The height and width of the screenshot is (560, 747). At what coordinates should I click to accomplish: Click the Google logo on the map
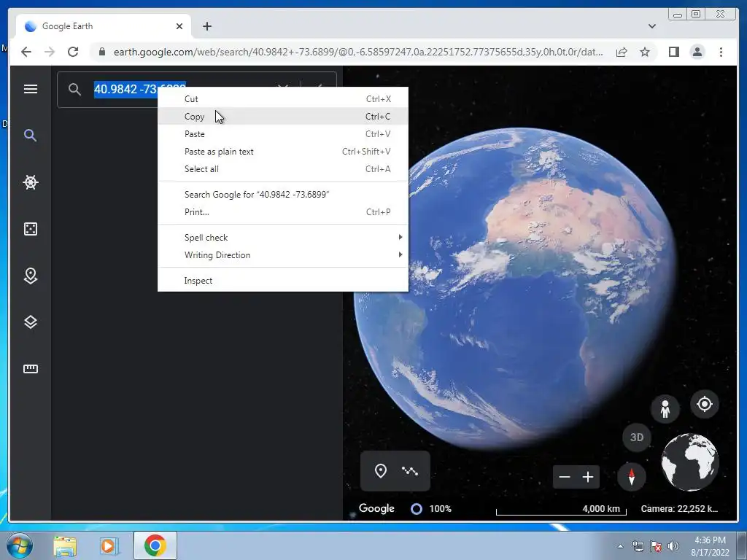(376, 508)
